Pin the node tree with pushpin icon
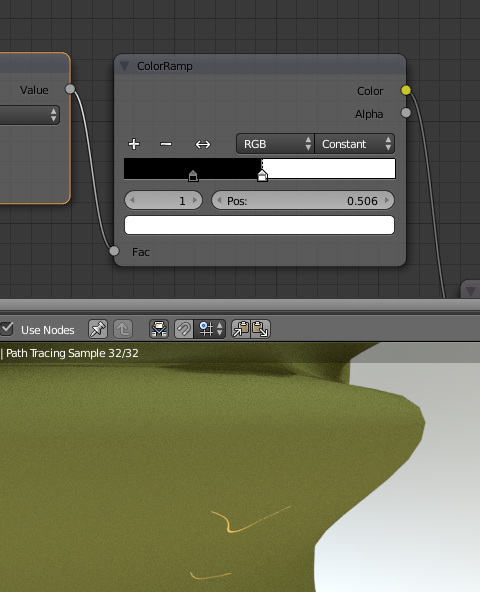This screenshot has width=480, height=592. click(x=98, y=329)
